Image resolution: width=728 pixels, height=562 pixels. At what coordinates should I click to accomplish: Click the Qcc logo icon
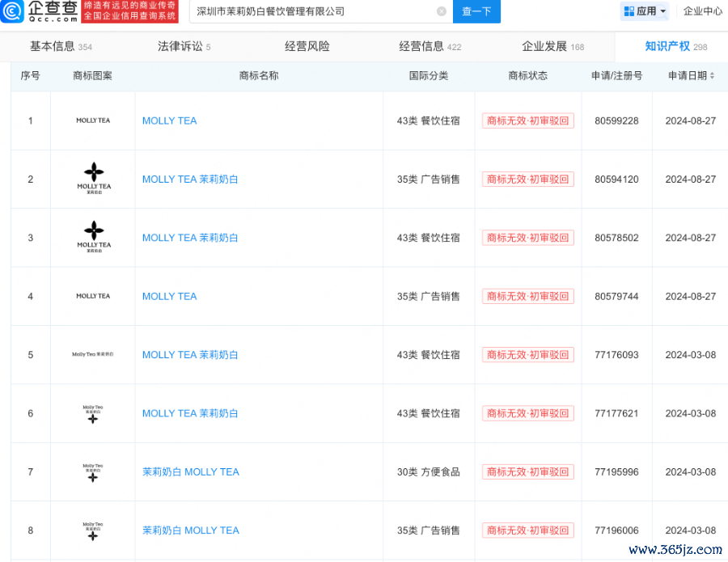tap(11, 11)
